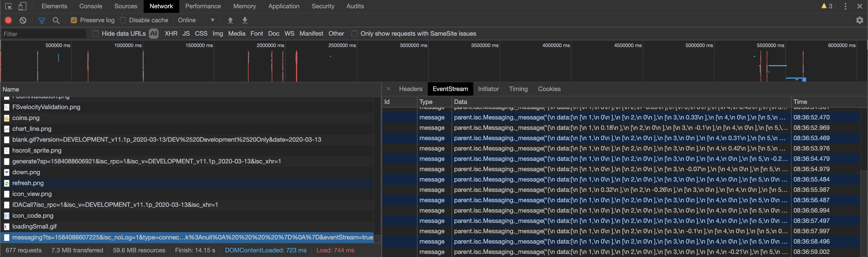Enable the Disable cache checkbox
868x257 pixels.
(123, 20)
